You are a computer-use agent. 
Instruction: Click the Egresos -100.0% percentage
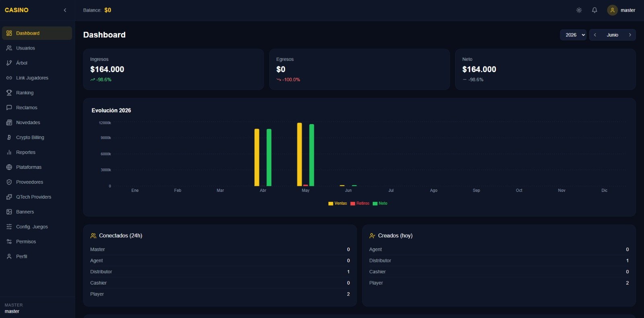coord(291,80)
